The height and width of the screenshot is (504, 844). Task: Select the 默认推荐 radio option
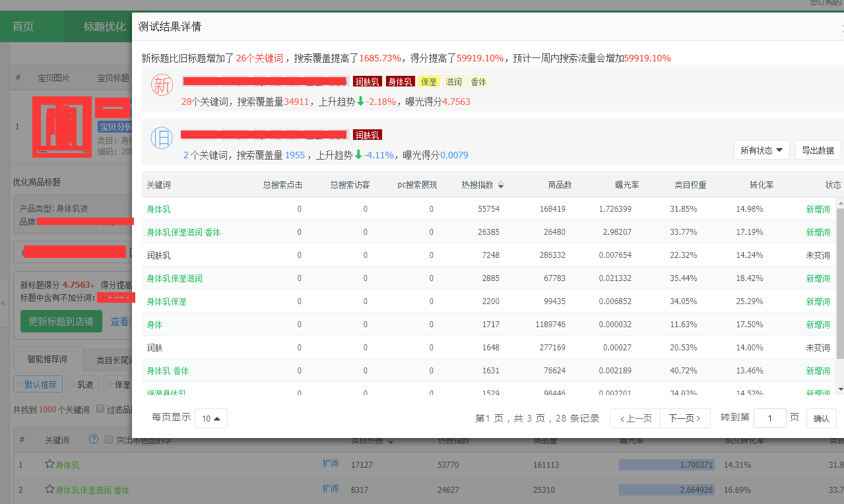click(x=38, y=385)
